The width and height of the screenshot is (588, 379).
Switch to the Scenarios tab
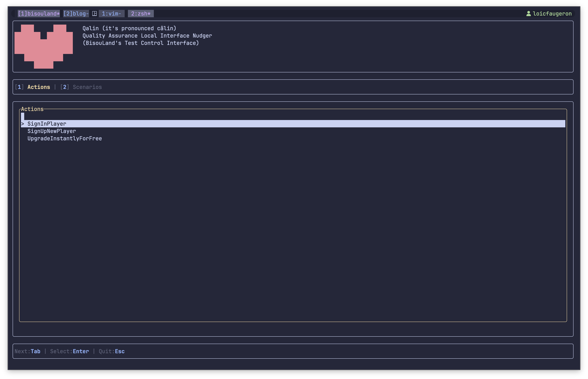pyautogui.click(x=87, y=87)
